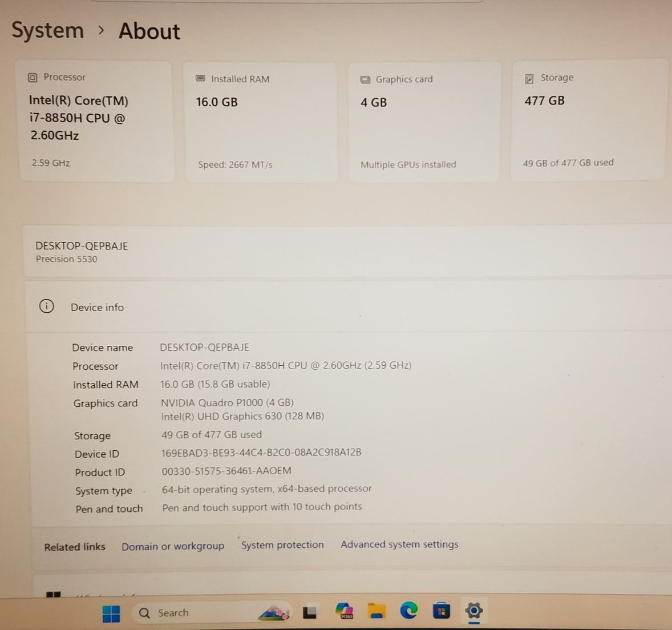Click the 'Related links' label
Viewport: 672px width, 630px height.
[x=75, y=547]
